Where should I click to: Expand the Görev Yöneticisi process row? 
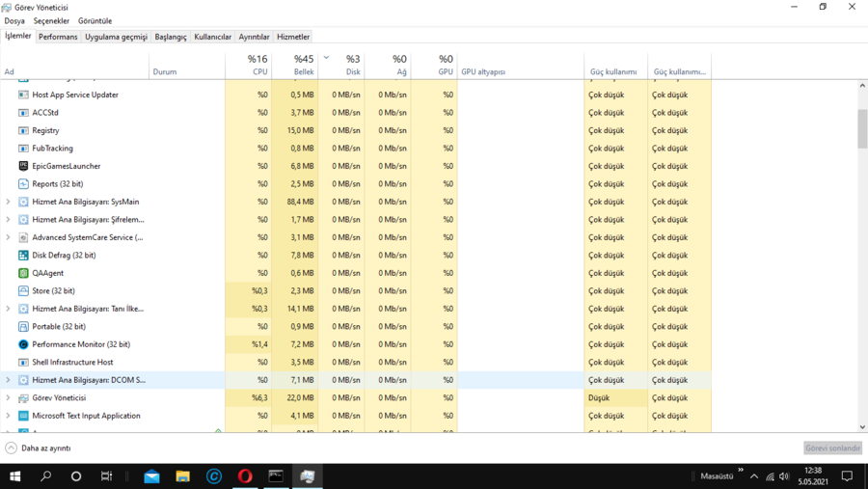pos(9,397)
